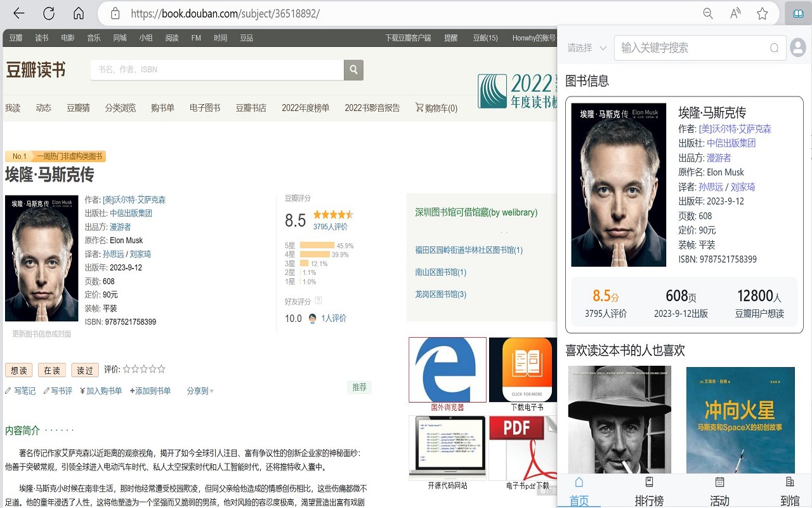812x508 pixels.
Task: Open 2022年度榜单 navigation item
Action: (x=306, y=108)
